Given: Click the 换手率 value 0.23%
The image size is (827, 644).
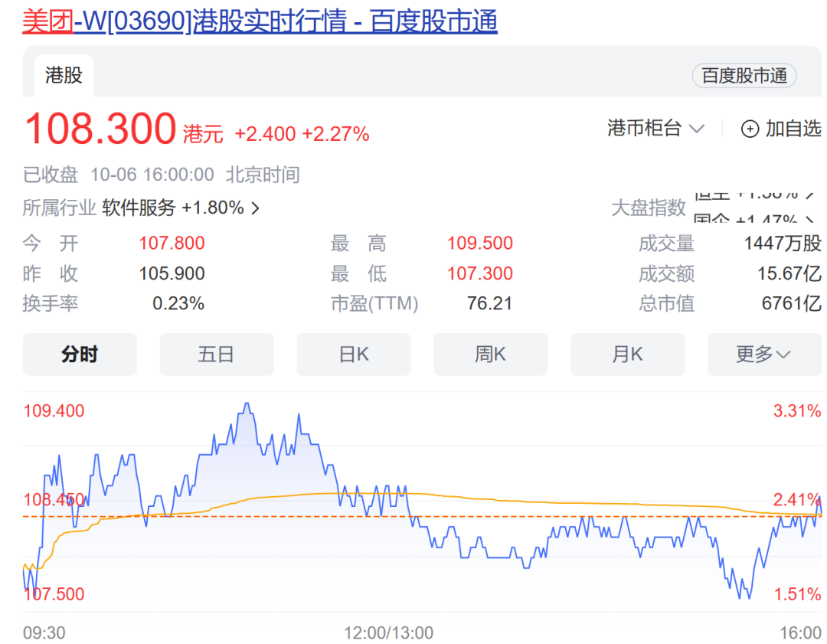Looking at the screenshot, I should click(x=178, y=303).
